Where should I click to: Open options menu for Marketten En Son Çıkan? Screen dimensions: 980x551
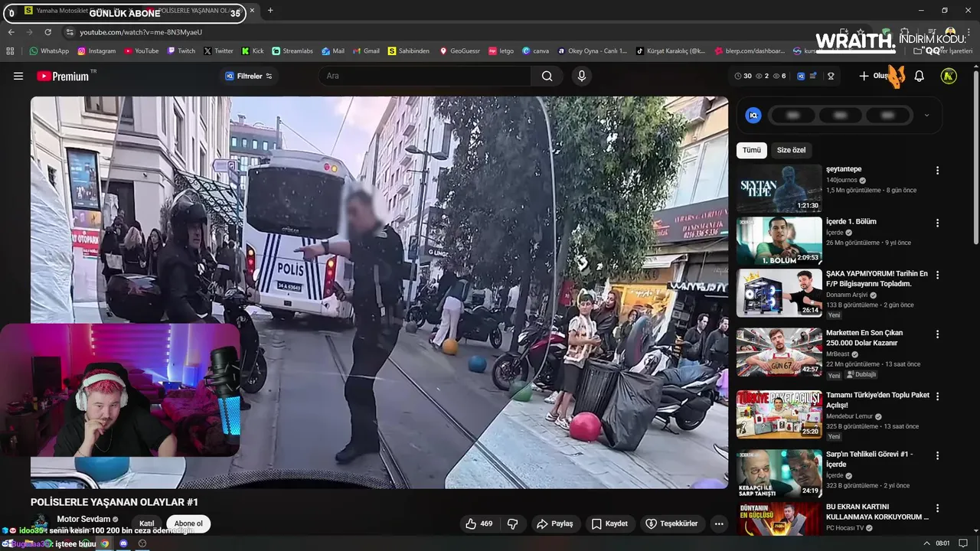point(937,334)
